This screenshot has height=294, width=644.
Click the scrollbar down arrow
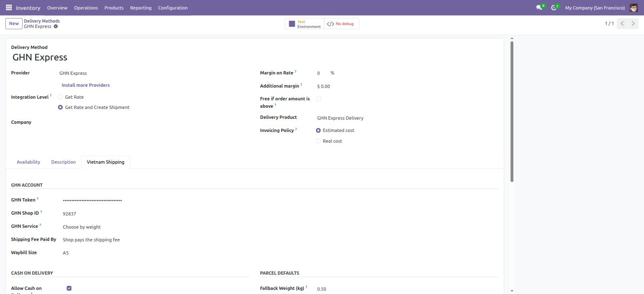(x=512, y=291)
